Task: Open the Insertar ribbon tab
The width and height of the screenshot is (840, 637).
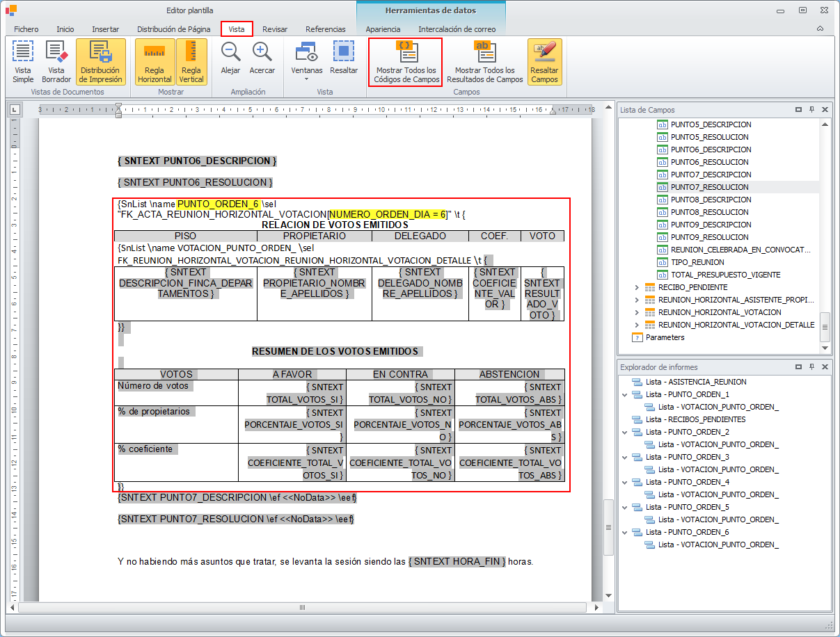Action: 105,29
